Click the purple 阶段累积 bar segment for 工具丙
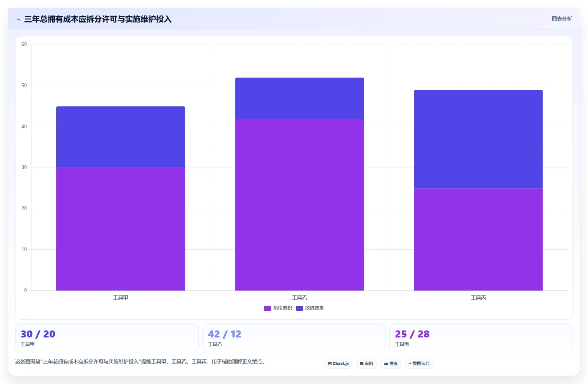The image size is (588, 384). point(478,239)
